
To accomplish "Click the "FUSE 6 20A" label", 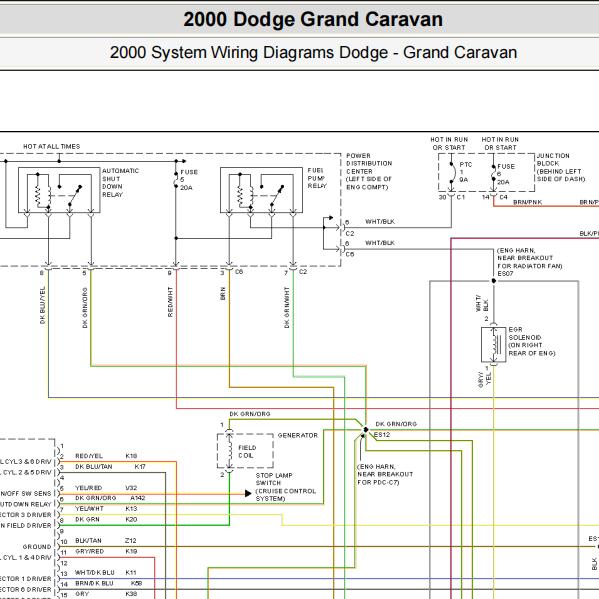I will point(506,174).
